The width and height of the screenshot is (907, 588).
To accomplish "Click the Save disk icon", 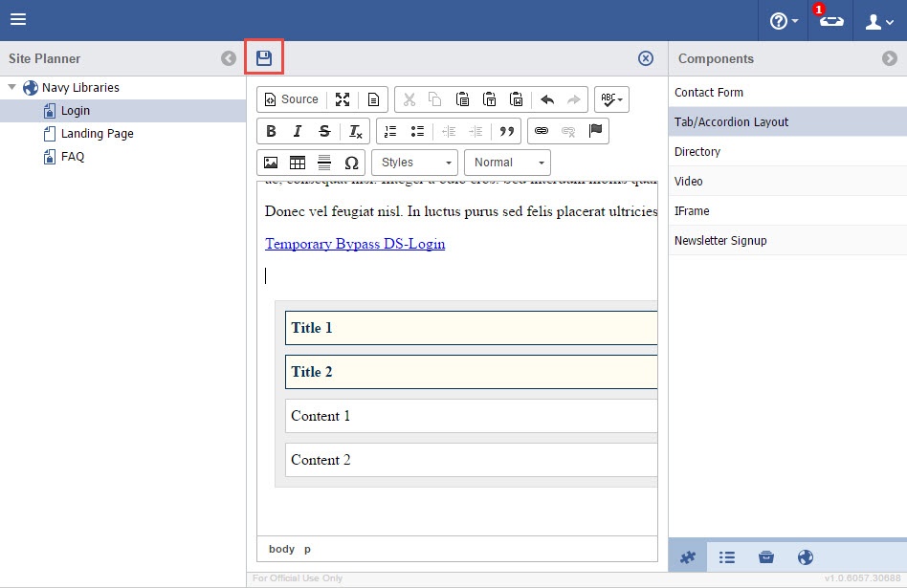I will tap(264, 58).
